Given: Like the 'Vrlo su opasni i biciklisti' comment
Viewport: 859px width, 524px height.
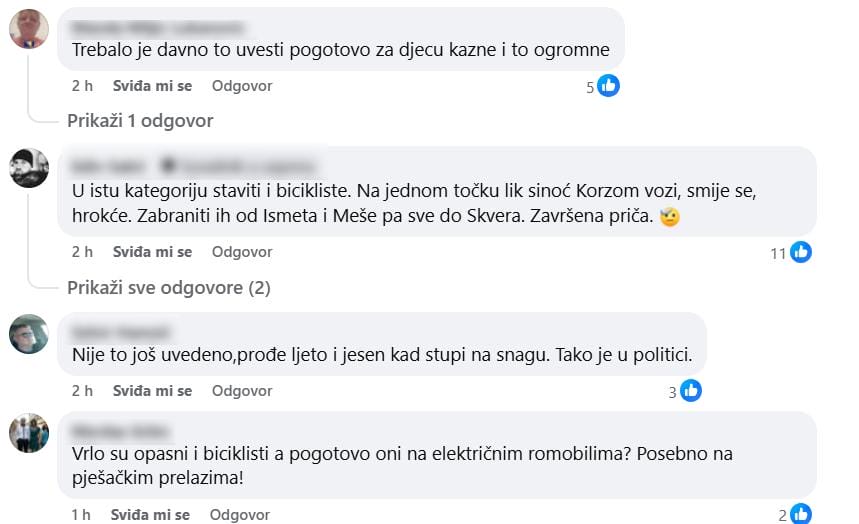Looking at the screenshot, I should click(150, 515).
